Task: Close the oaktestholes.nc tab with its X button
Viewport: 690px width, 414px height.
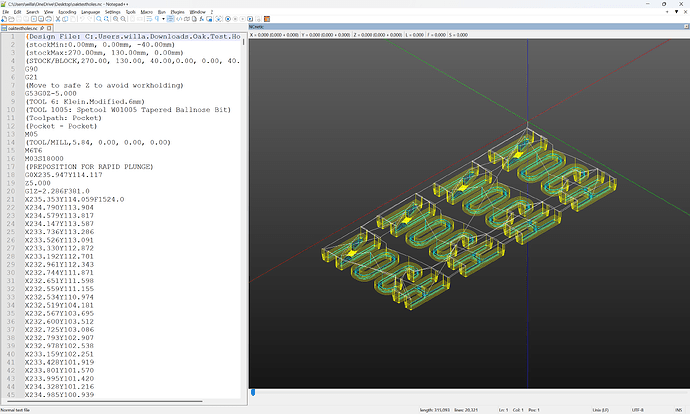Action: [x=49, y=28]
